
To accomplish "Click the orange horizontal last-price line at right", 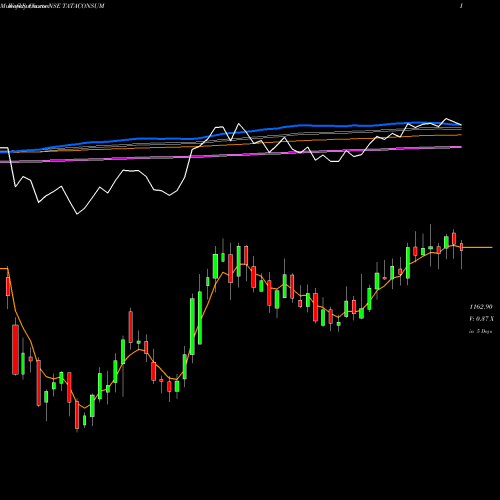I will (x=477, y=247).
